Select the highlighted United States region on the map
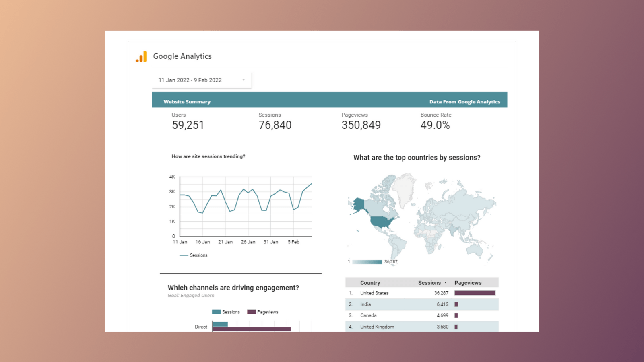The width and height of the screenshot is (644, 362). [380, 221]
